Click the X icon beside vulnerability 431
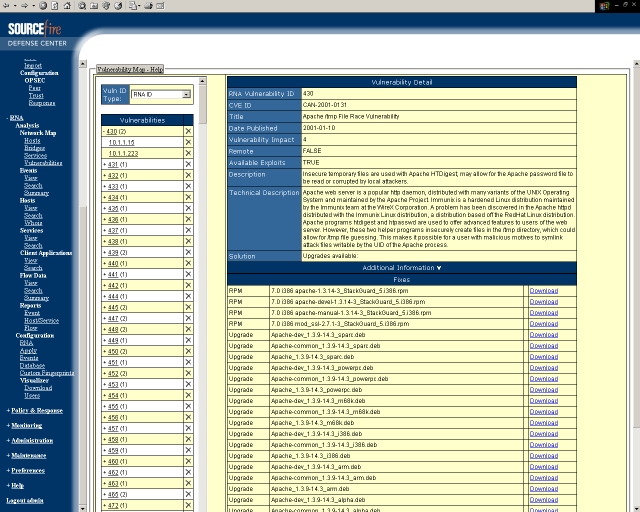The height and width of the screenshot is (512, 640). point(188,164)
